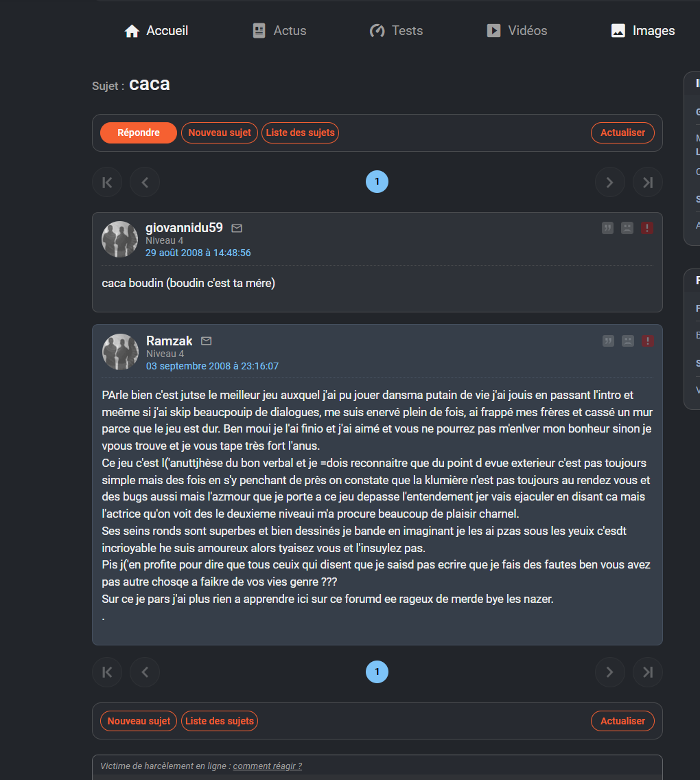This screenshot has height=780, width=700.
Task: Blacklist giovannidu59 via the sad face icon
Action: click(x=627, y=229)
